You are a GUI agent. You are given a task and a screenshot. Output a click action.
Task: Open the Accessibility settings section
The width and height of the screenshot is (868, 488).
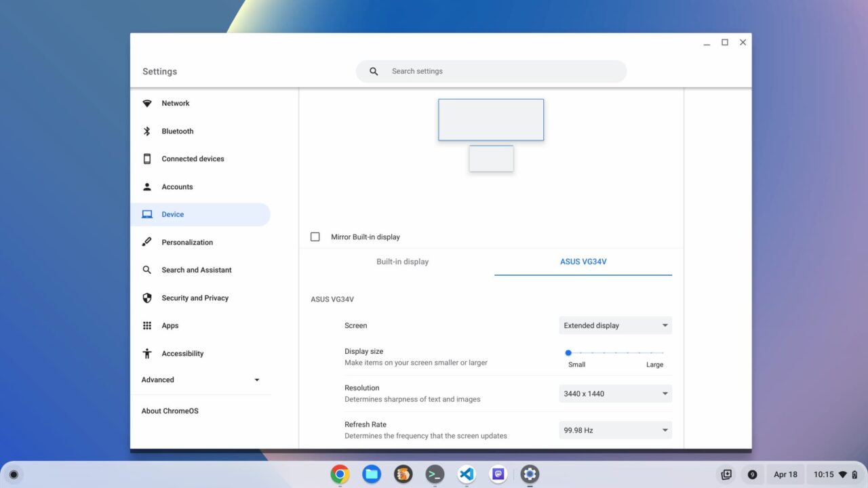(201, 353)
